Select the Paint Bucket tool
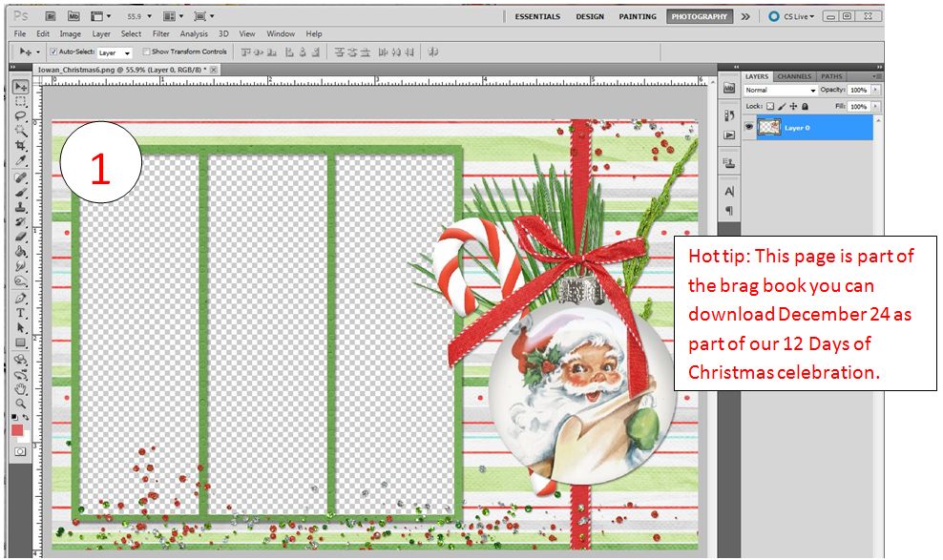 (20, 251)
